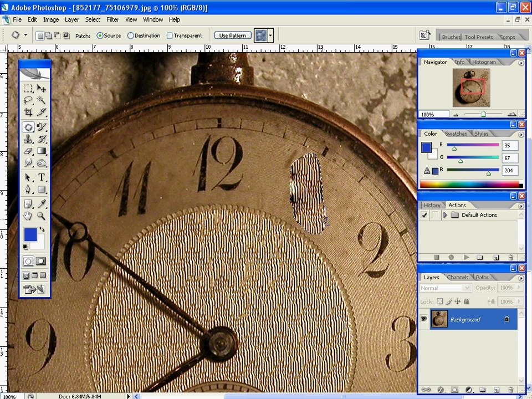The height and width of the screenshot is (399, 532).
Task: Select the Dodge tool
Action: (42, 163)
